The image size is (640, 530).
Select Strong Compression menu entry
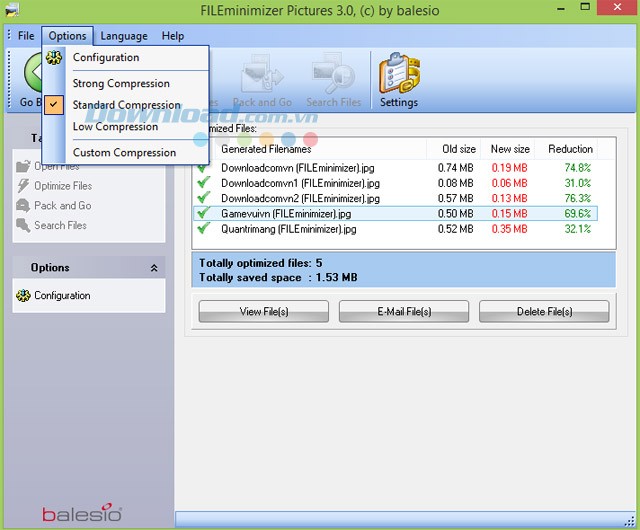(x=125, y=83)
